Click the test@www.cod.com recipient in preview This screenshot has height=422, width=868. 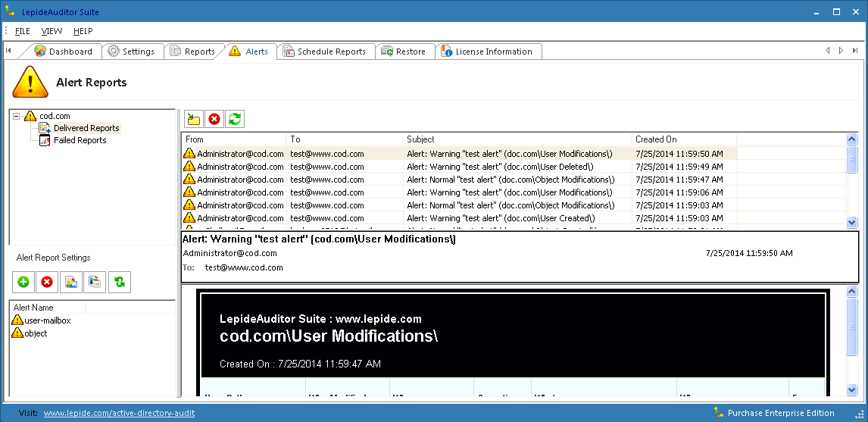[244, 267]
